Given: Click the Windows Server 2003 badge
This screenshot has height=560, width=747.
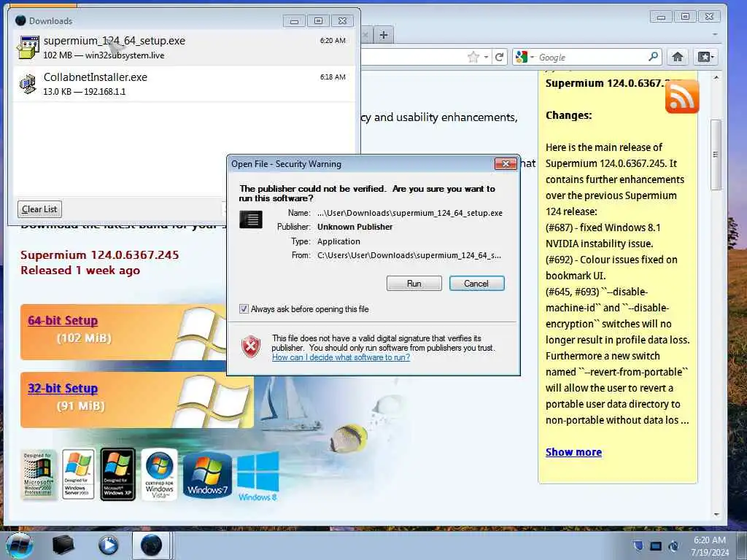Looking at the screenshot, I should coord(78,474).
